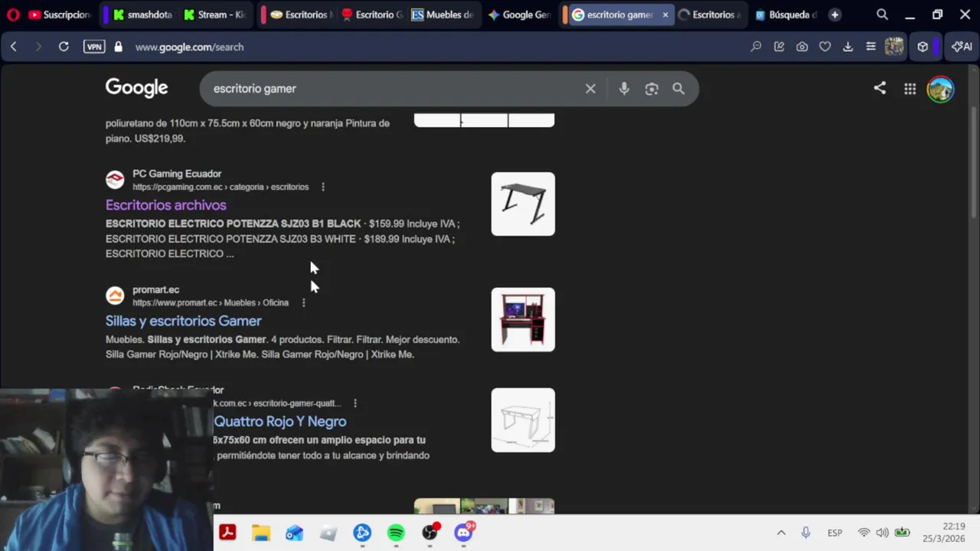The width and height of the screenshot is (980, 551).
Task: Open the Escritorios archivos result link
Action: (166, 205)
